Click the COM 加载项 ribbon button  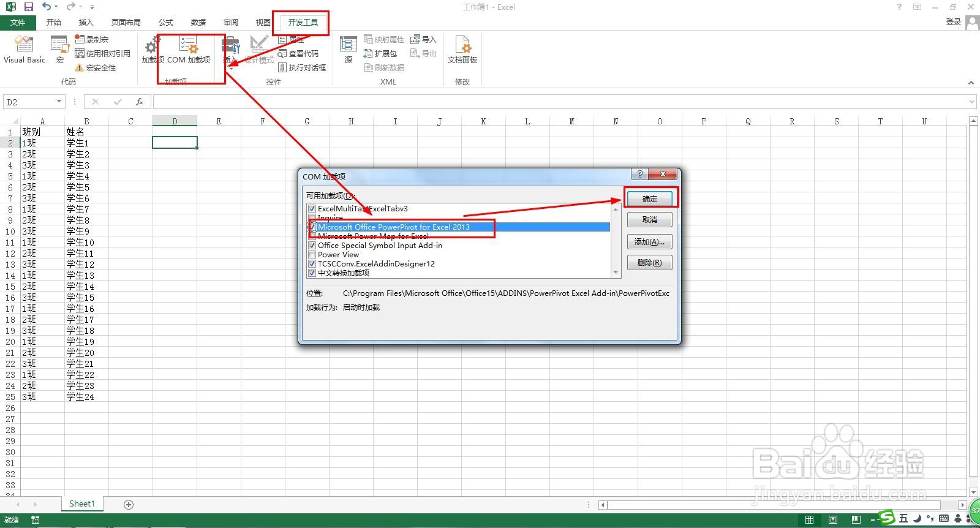[189, 50]
